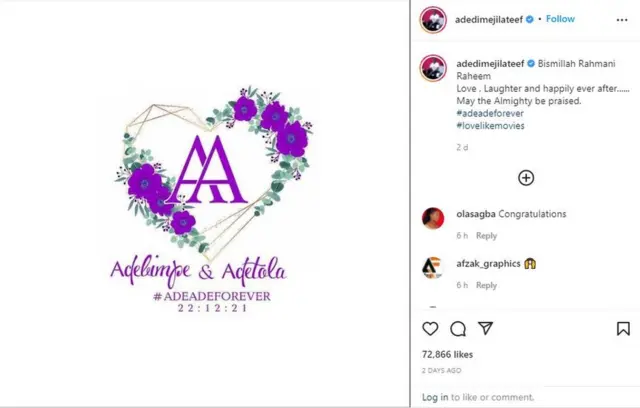Open comments via the speech bubble icon
The height and width of the screenshot is (408, 640).
click(458, 328)
